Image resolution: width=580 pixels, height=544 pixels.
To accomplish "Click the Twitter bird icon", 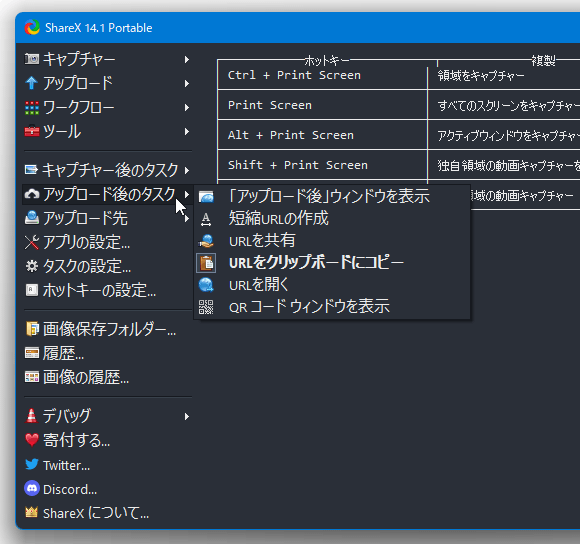I will pos(31,464).
